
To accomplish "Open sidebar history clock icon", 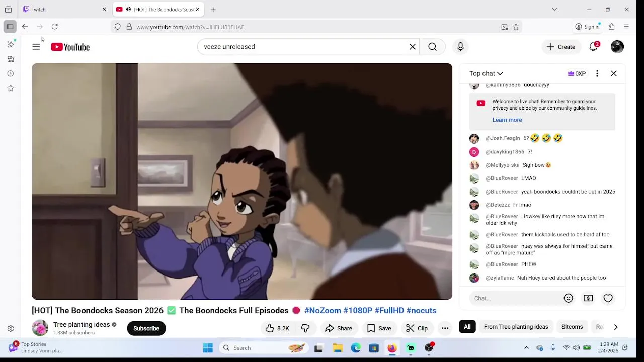I will click(x=11, y=74).
